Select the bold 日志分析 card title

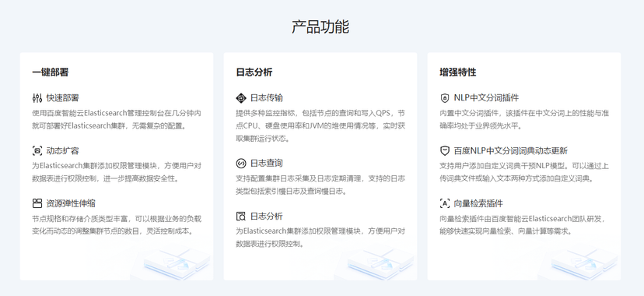click(x=254, y=72)
